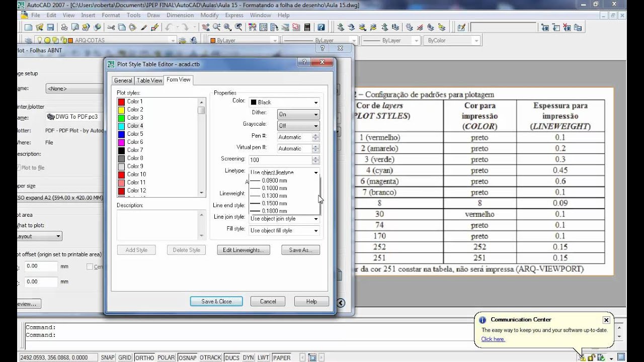Select the 0.1500 mm lineweight list option

click(x=274, y=204)
